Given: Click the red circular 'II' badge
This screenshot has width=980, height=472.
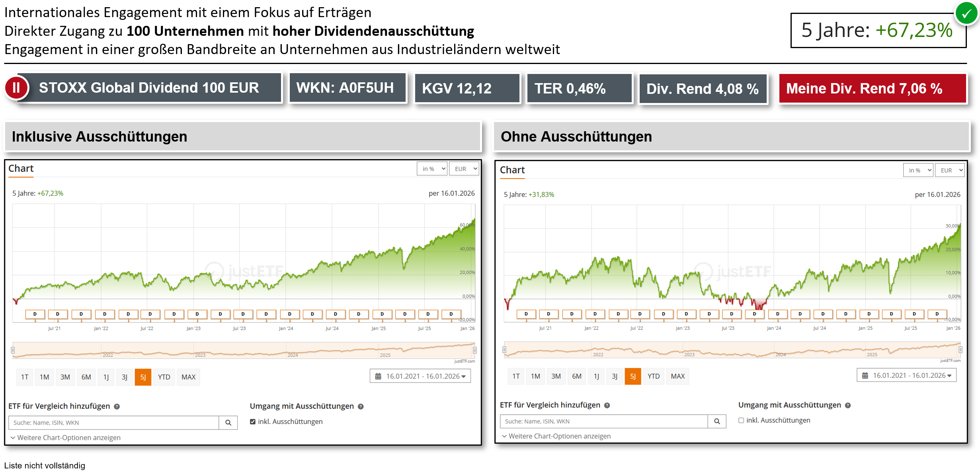Looking at the screenshot, I should (x=16, y=87).
